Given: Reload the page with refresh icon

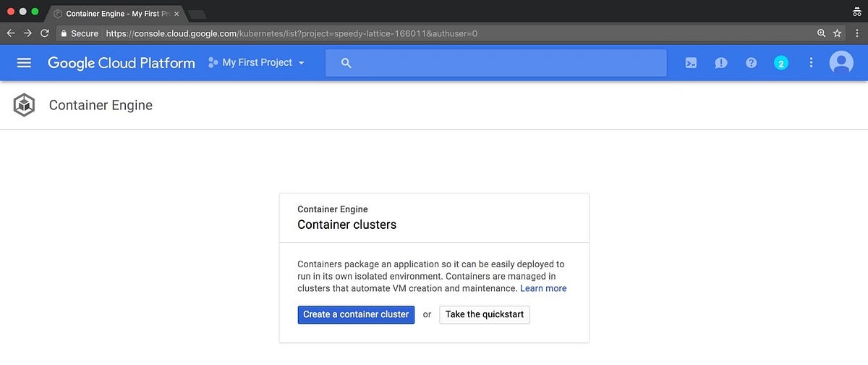Looking at the screenshot, I should pos(45,33).
